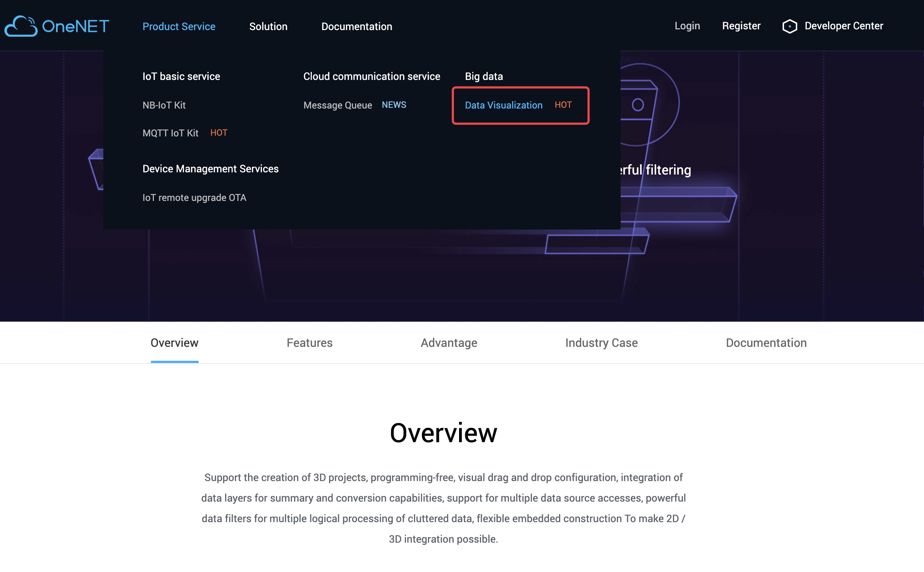Switch to the Overview tab

click(174, 342)
